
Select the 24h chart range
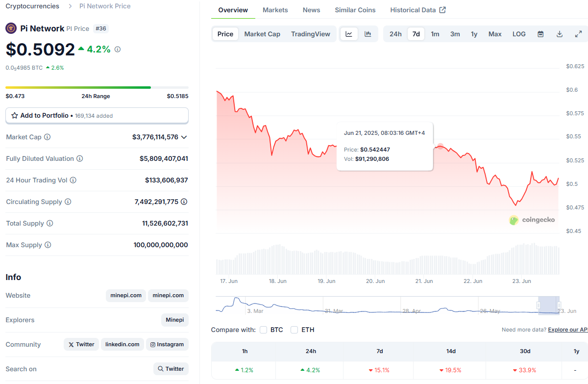pos(395,34)
